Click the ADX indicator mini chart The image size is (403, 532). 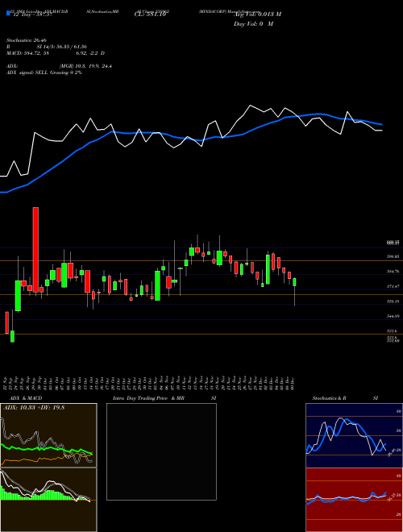[48, 435]
